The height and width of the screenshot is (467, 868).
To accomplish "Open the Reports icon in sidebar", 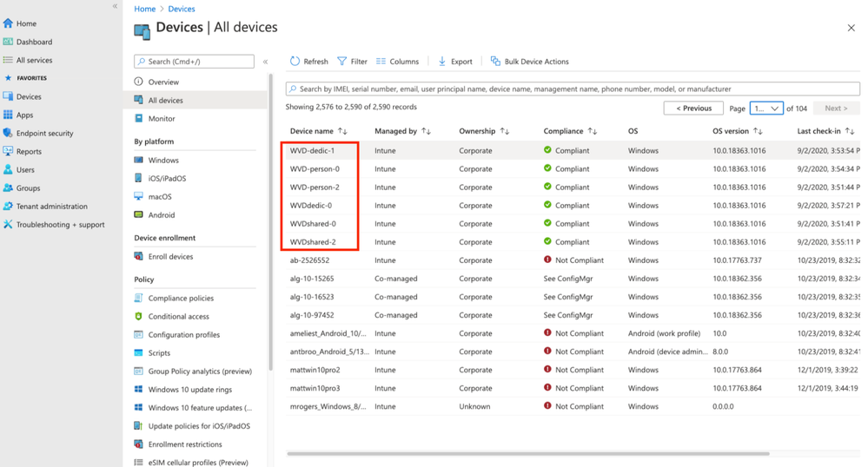I will pos(8,151).
